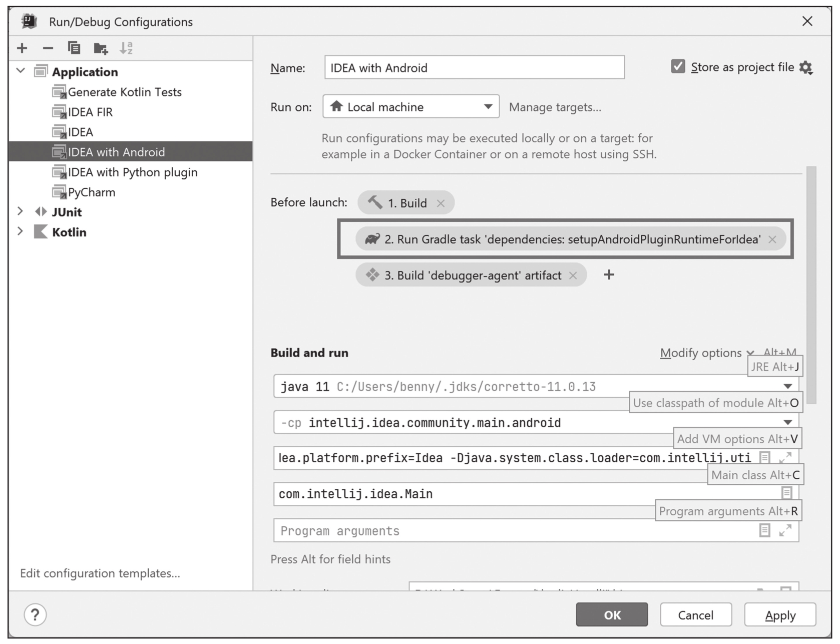Click the IntelliJ logo in title bar
Viewport: 840px width, 644px height.
[x=29, y=22]
